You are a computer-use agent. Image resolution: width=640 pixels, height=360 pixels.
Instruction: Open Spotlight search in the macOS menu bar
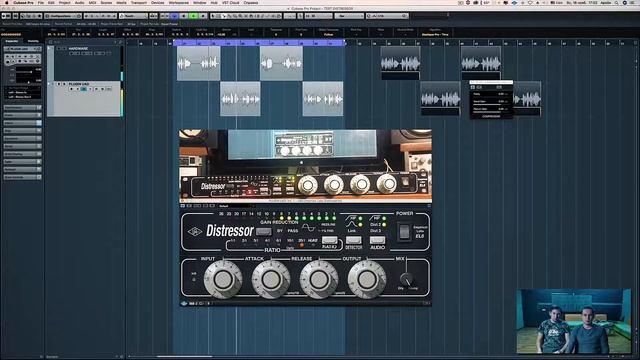click(616, 2)
